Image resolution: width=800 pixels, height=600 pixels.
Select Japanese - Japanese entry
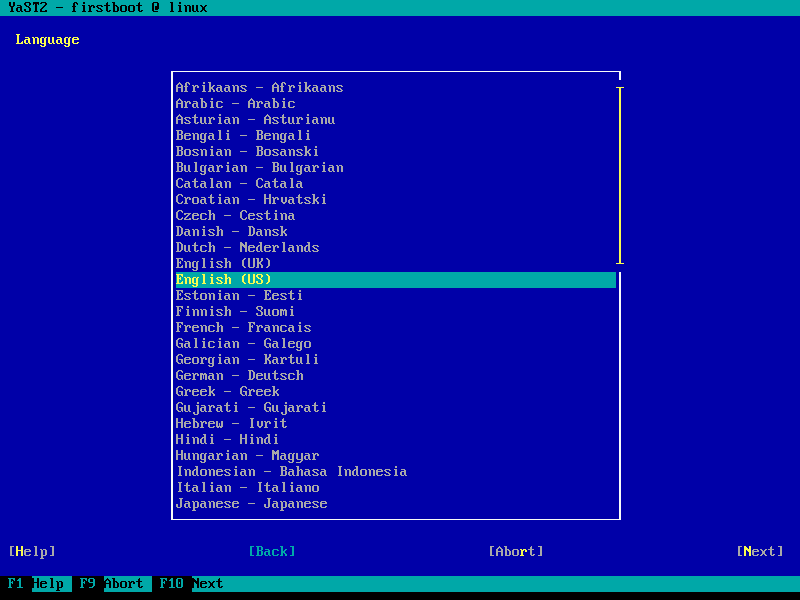(x=251, y=504)
